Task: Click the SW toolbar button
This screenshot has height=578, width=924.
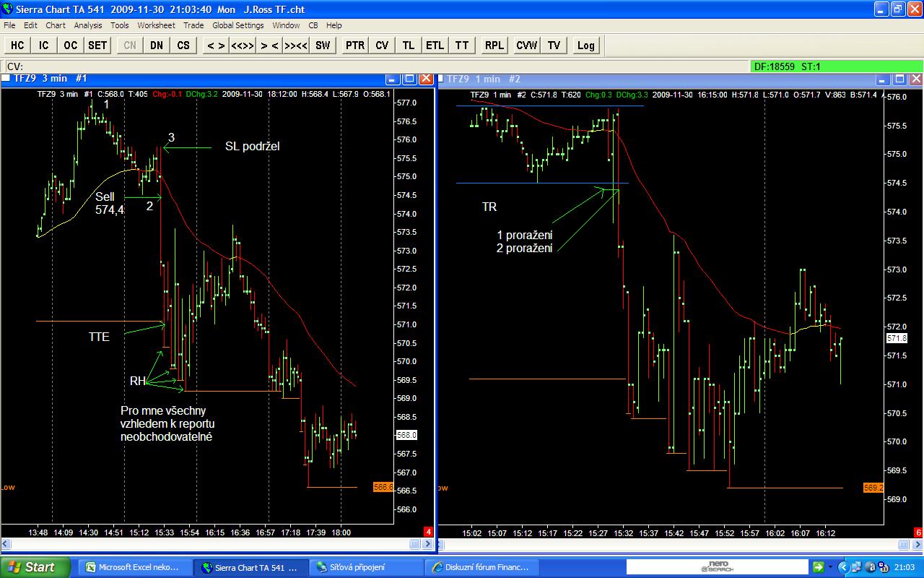Action: coord(323,46)
